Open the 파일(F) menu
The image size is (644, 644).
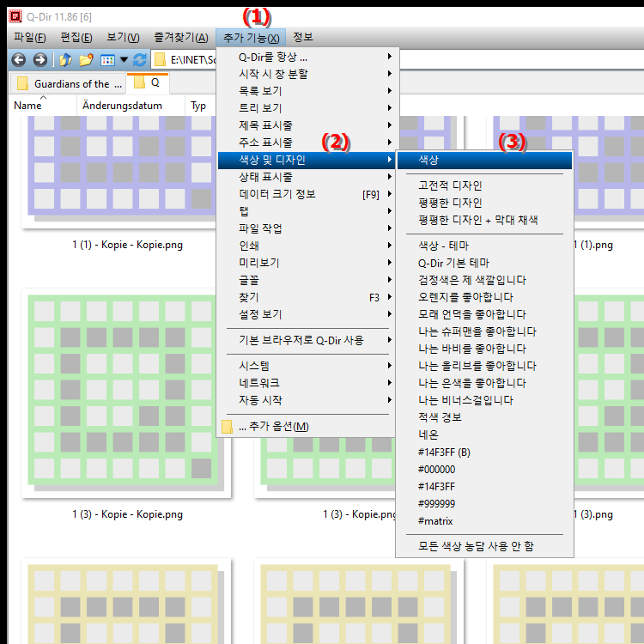(x=30, y=38)
